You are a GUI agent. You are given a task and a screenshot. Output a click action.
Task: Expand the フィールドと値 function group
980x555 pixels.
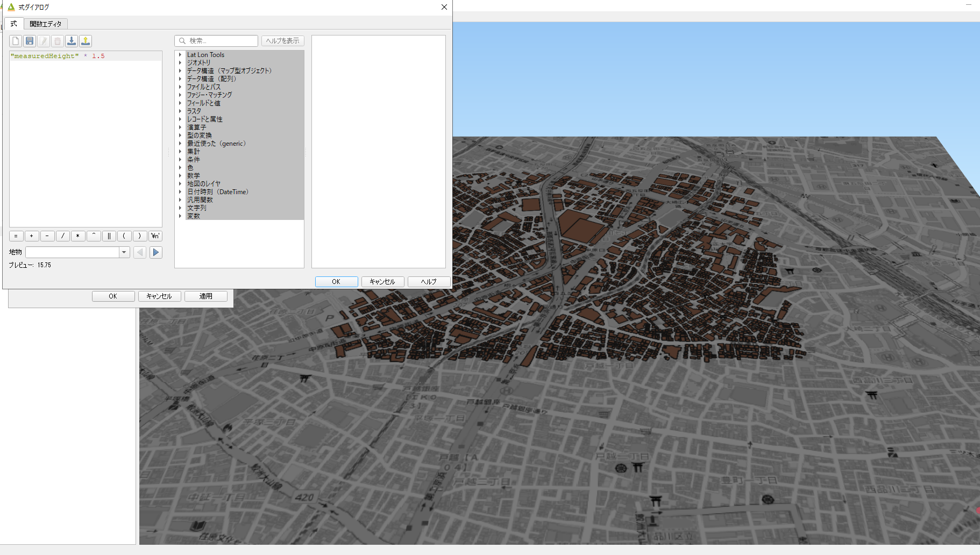tap(180, 103)
